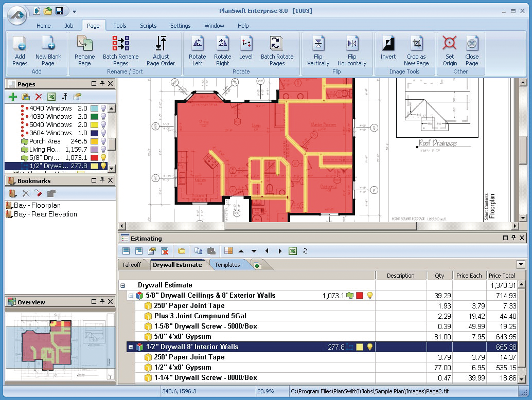Click the green plus in Pages panel
532x400 pixels.
click(13, 97)
